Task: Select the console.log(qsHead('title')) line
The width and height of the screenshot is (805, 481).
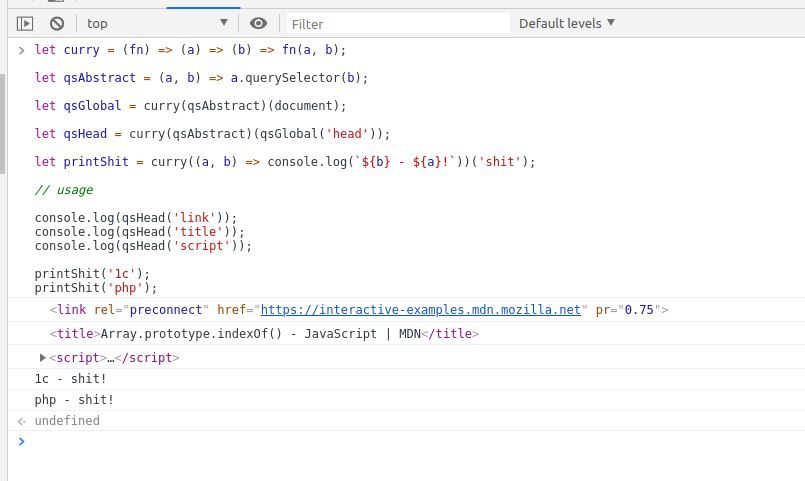Action: (140, 232)
